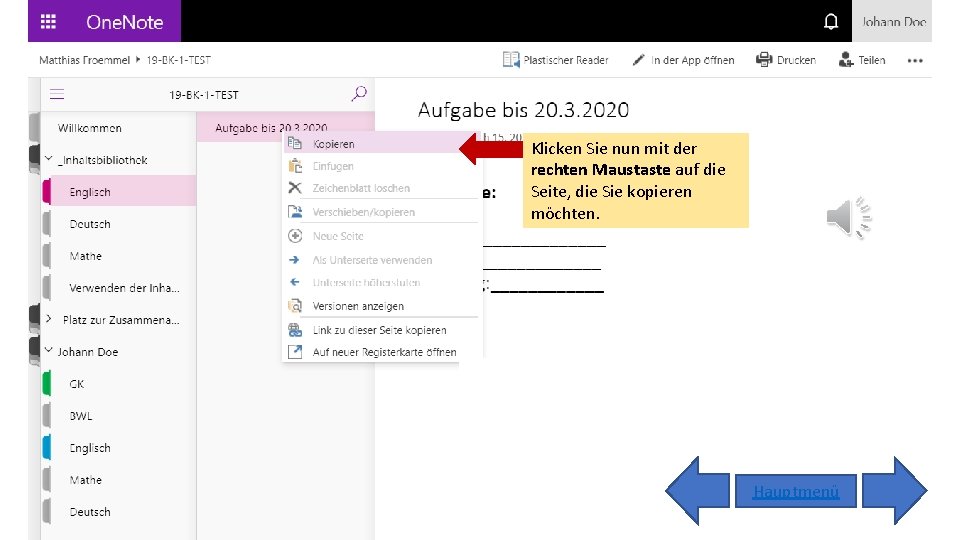The image size is (960, 540).
Task: Click the Drucken button label
Action: pyautogui.click(x=796, y=60)
